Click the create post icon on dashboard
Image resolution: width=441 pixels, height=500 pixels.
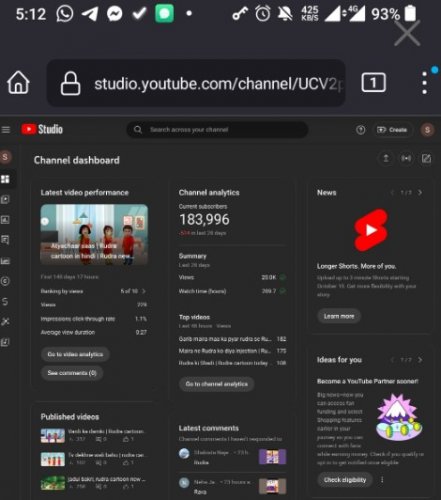[x=426, y=158]
